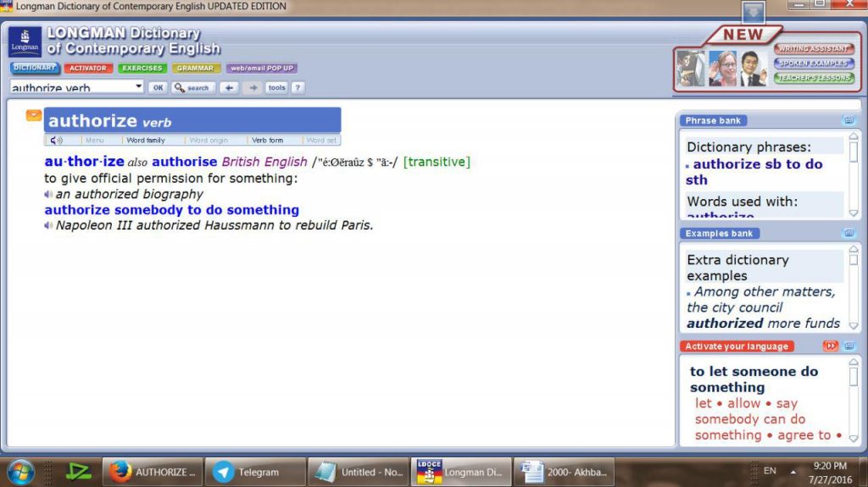
Task: Click the 'authorise' British spelling link
Action: click(x=184, y=162)
